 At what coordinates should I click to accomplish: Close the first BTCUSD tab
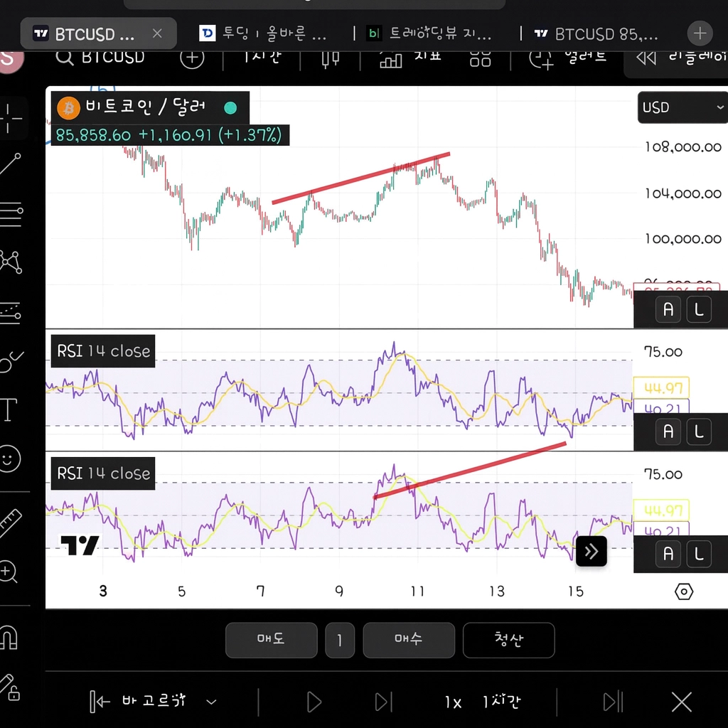click(x=157, y=33)
